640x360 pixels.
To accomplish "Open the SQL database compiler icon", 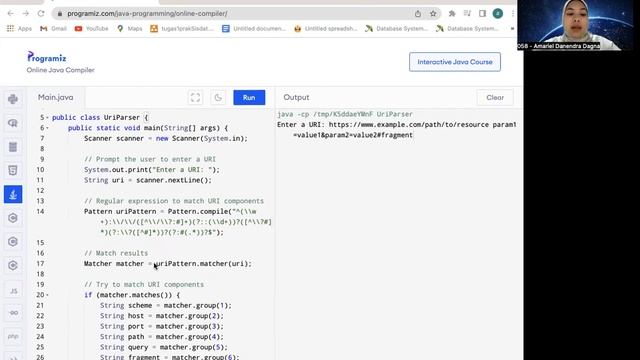I will coord(13,147).
